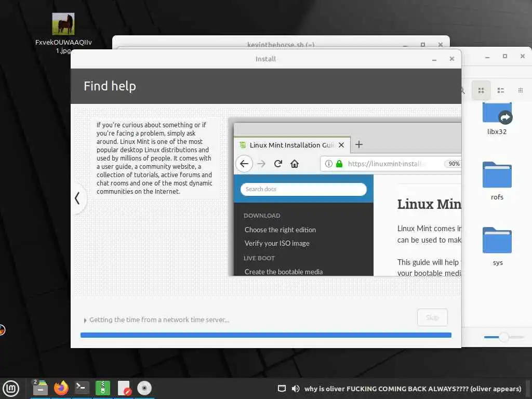Open the terminal from the taskbar

point(82,388)
